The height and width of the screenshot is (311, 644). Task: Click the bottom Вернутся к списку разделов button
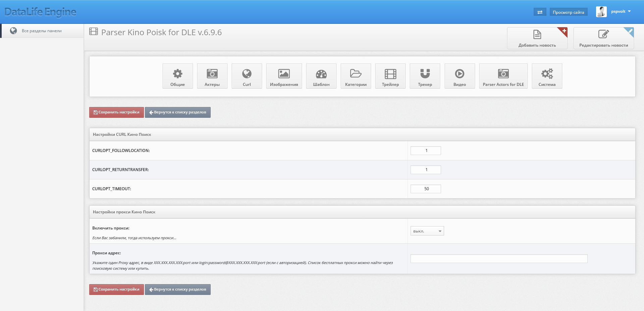click(177, 290)
